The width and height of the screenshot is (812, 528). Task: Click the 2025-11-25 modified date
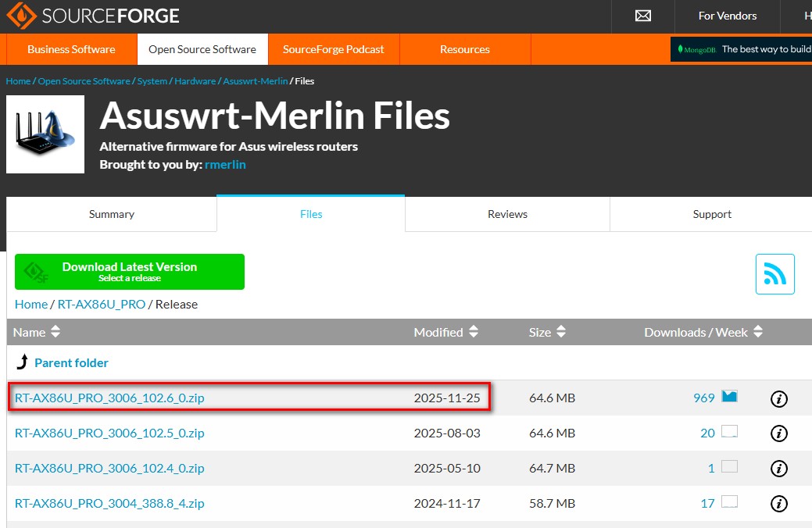point(447,398)
